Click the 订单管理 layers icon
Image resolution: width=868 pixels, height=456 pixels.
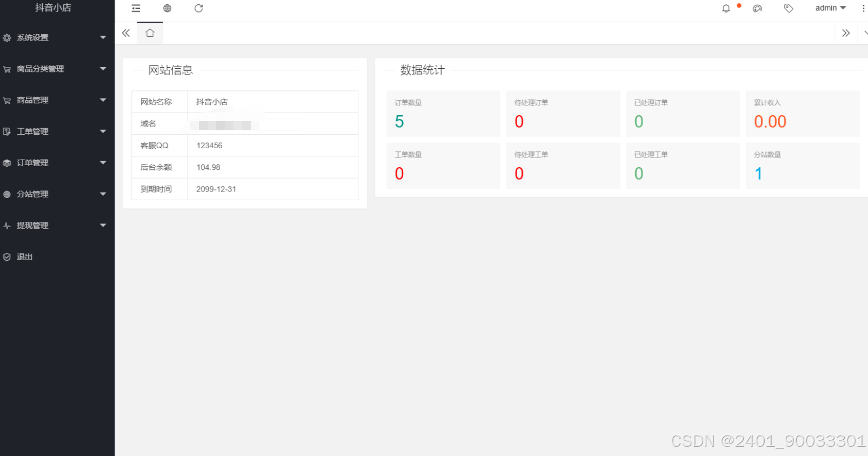coord(7,163)
